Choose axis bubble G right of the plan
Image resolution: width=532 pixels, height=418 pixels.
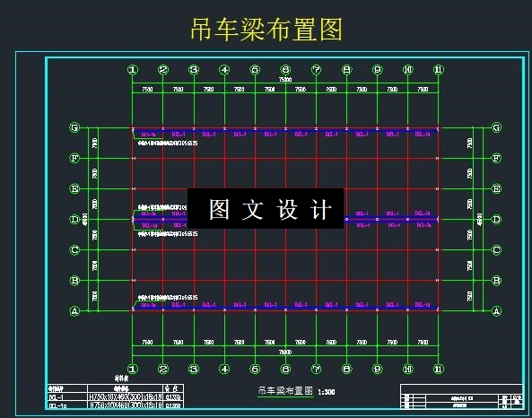click(x=496, y=127)
